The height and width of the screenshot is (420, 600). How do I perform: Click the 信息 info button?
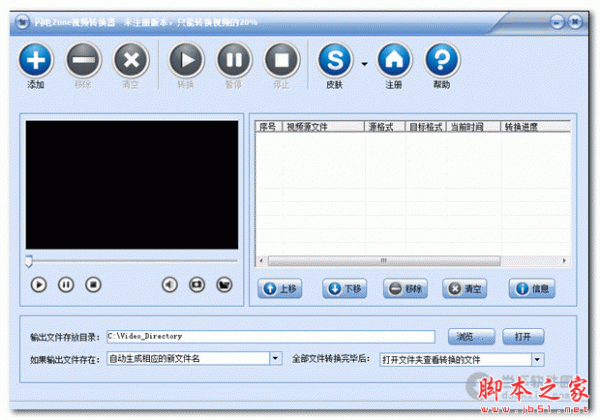point(532,288)
